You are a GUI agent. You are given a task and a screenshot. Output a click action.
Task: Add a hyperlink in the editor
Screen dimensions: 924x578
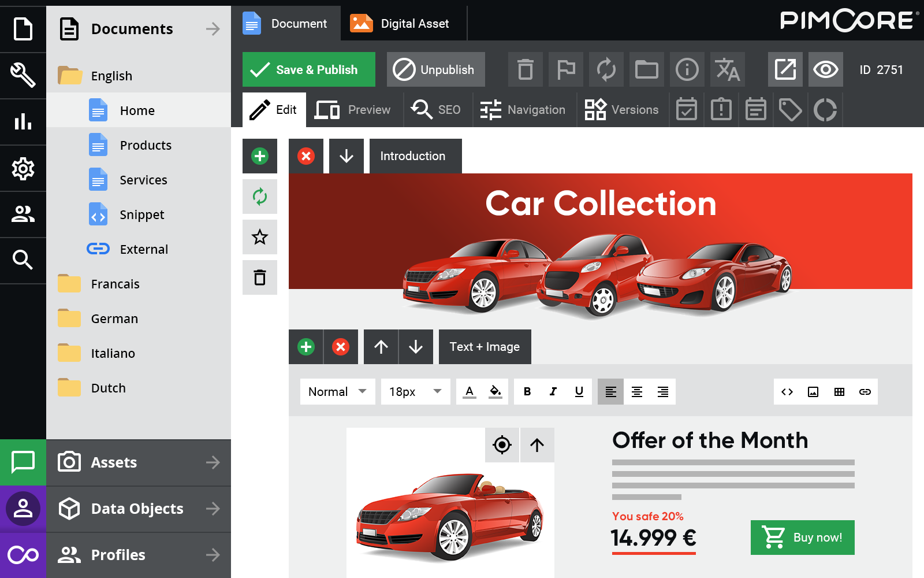pyautogui.click(x=865, y=391)
